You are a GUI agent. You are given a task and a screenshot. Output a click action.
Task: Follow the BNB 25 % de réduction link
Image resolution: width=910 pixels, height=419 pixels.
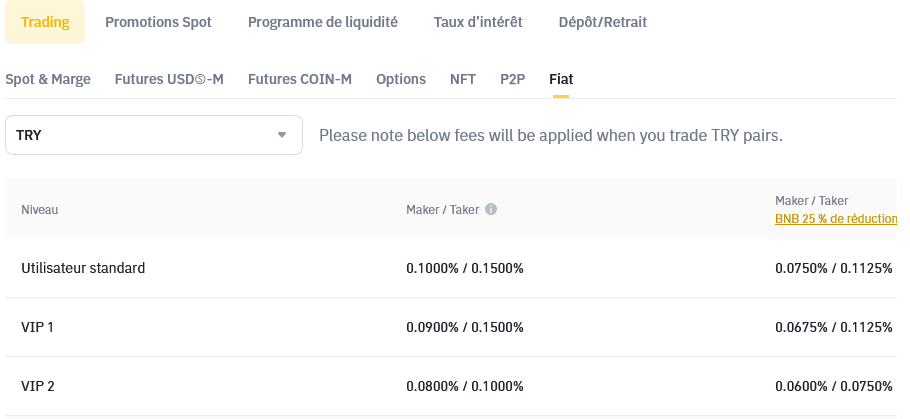(835, 218)
